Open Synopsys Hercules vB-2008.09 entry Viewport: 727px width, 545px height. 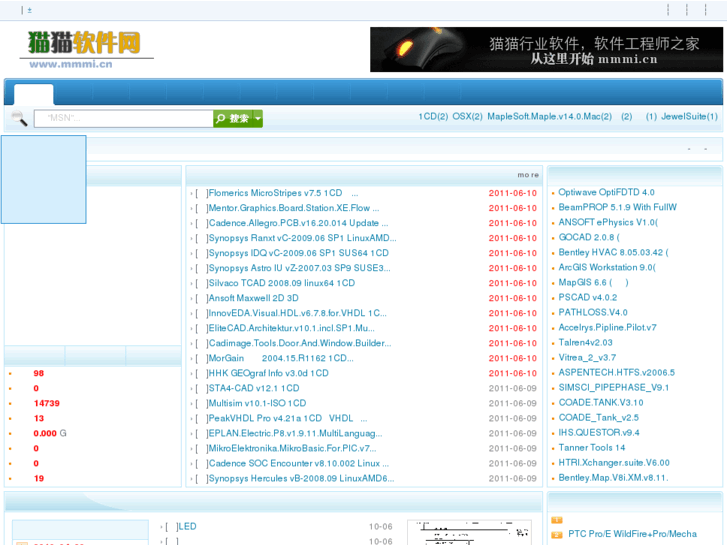click(301, 478)
